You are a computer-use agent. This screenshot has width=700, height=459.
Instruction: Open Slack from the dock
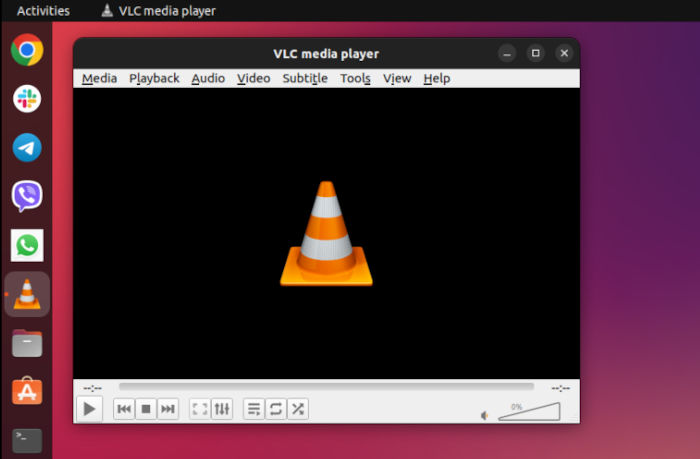pos(27,99)
